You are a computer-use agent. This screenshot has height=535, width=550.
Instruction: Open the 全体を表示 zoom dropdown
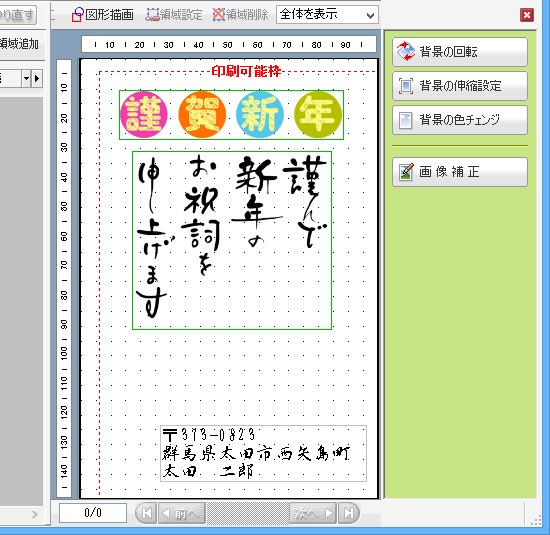pos(327,15)
